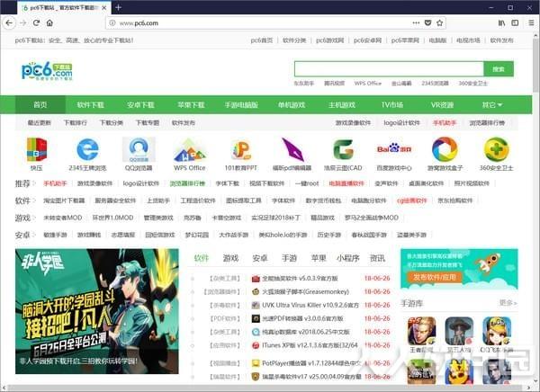Open the pc6首页 top bar link
Image resolution: width=540 pixels, height=392 pixels.
(x=262, y=40)
